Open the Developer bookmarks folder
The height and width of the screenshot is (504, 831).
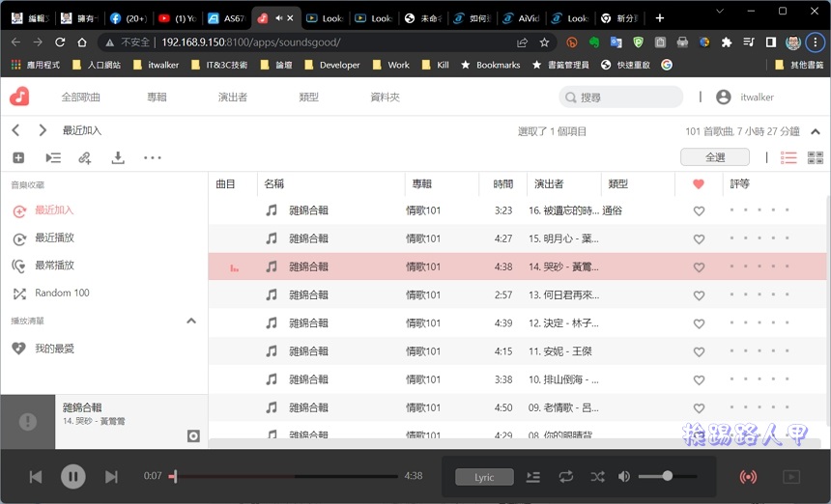332,65
